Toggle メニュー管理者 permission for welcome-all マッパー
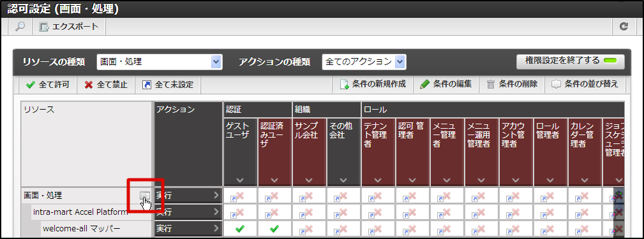This screenshot has height=239, width=644. tap(447, 228)
